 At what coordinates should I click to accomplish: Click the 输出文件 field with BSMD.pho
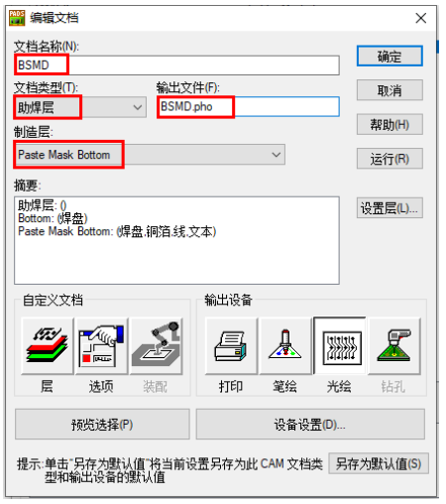(248, 107)
